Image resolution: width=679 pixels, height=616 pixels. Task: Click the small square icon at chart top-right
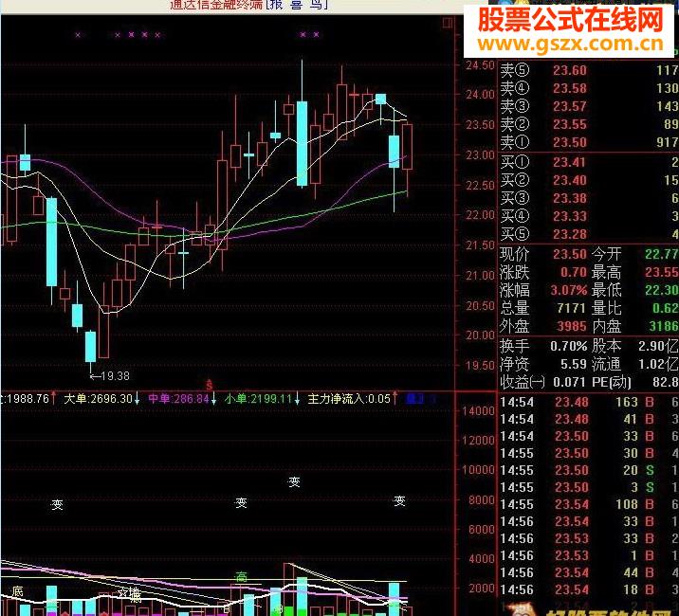click(x=448, y=23)
